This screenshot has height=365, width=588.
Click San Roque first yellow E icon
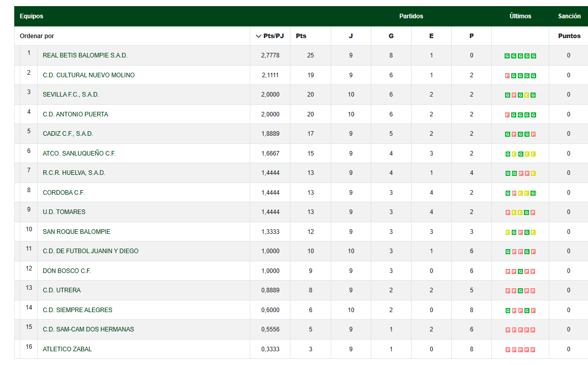(507, 232)
